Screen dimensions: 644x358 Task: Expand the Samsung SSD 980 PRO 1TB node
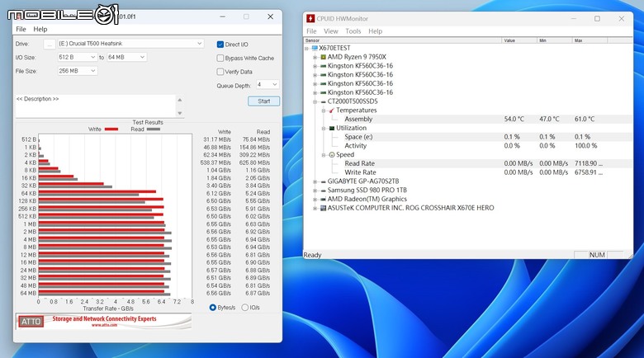315,191
